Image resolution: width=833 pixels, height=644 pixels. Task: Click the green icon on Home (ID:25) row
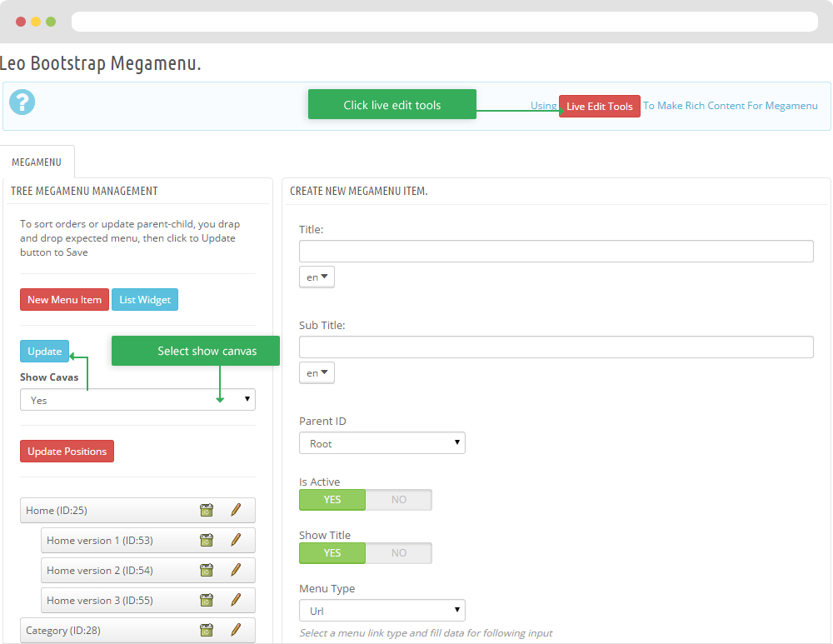point(207,510)
